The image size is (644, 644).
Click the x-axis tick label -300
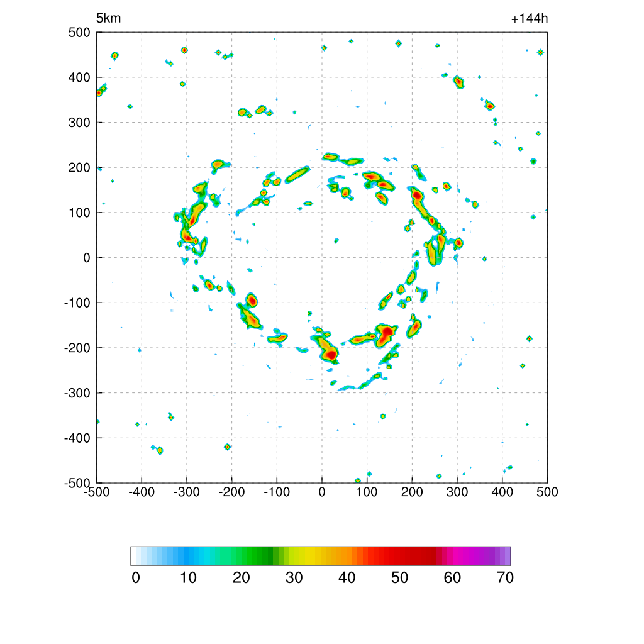tap(187, 492)
